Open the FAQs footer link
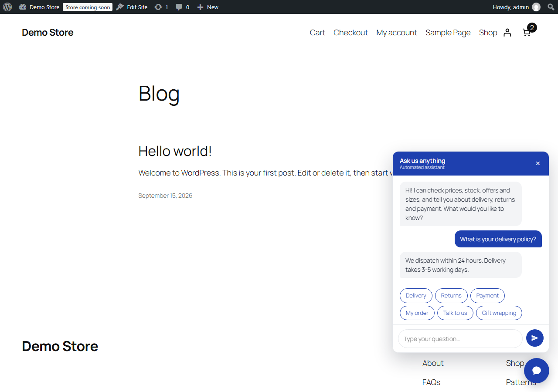The width and height of the screenshot is (558, 392). [431, 382]
